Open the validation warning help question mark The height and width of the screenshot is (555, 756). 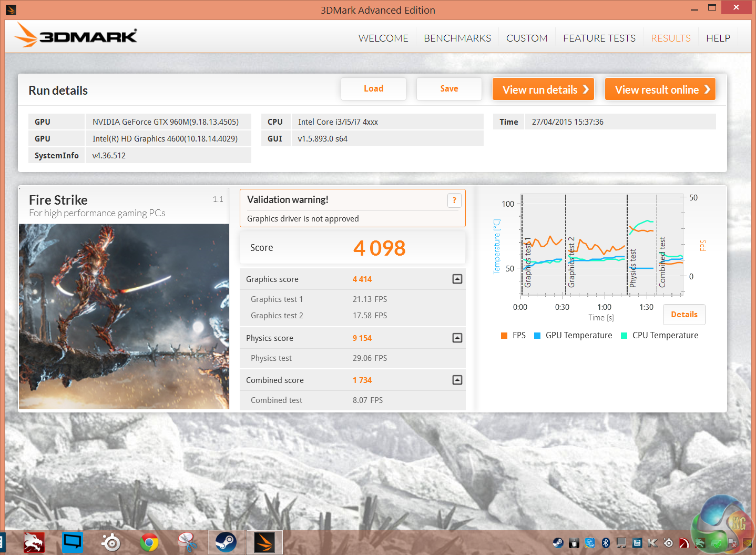tap(454, 200)
